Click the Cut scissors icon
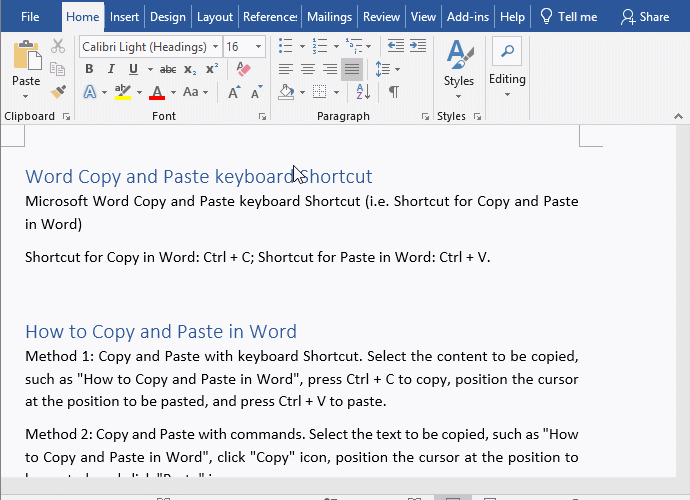Image resolution: width=690 pixels, height=500 pixels. (58, 46)
